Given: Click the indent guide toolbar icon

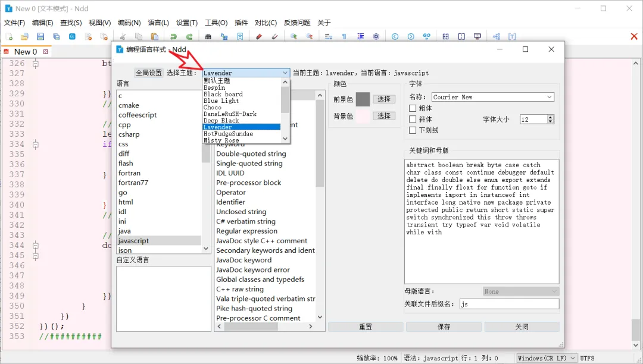Looking at the screenshot, I should tap(360, 36).
